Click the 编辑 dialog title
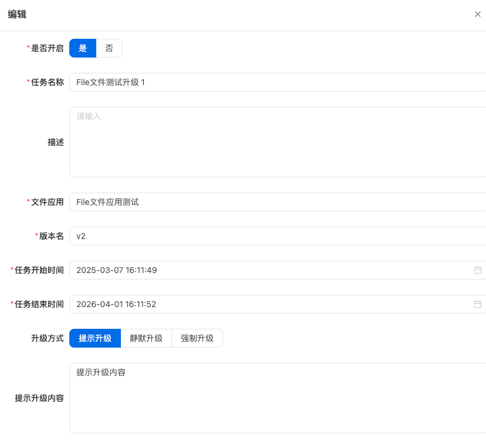 pyautogui.click(x=17, y=15)
